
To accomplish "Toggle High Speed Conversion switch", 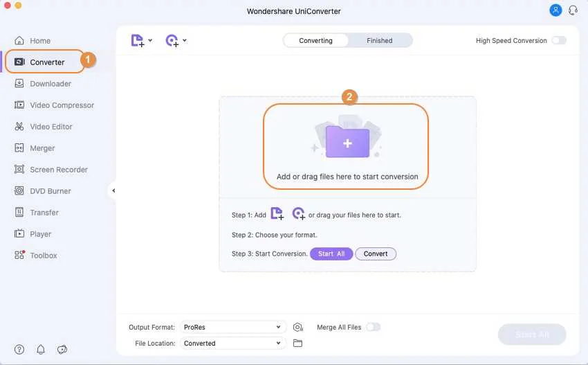I will click(x=559, y=40).
